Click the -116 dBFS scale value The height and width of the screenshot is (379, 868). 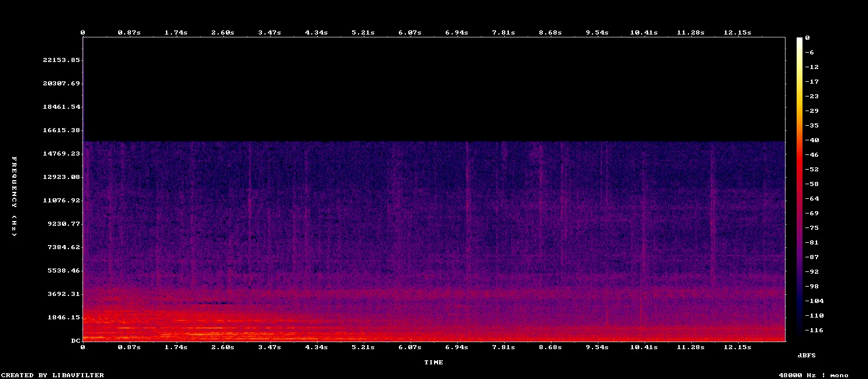(814, 330)
